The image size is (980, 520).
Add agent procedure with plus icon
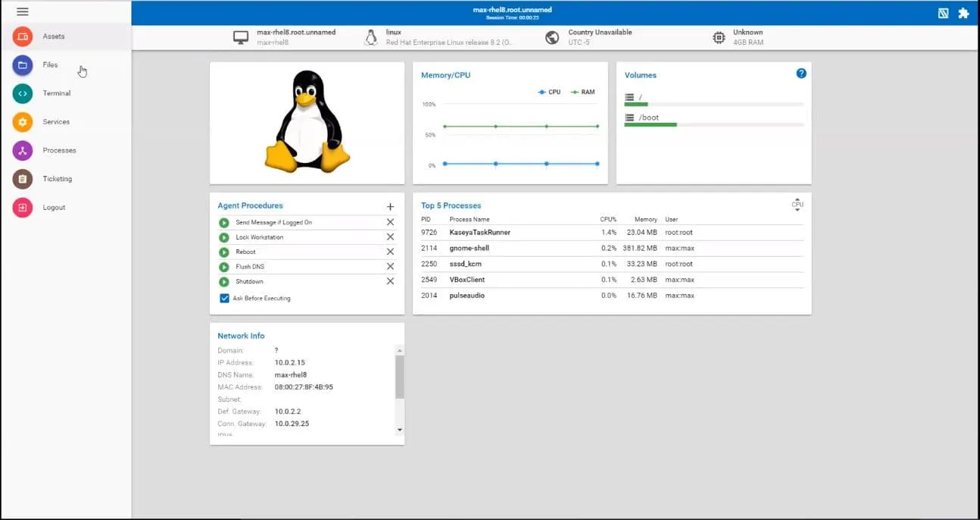(x=390, y=206)
